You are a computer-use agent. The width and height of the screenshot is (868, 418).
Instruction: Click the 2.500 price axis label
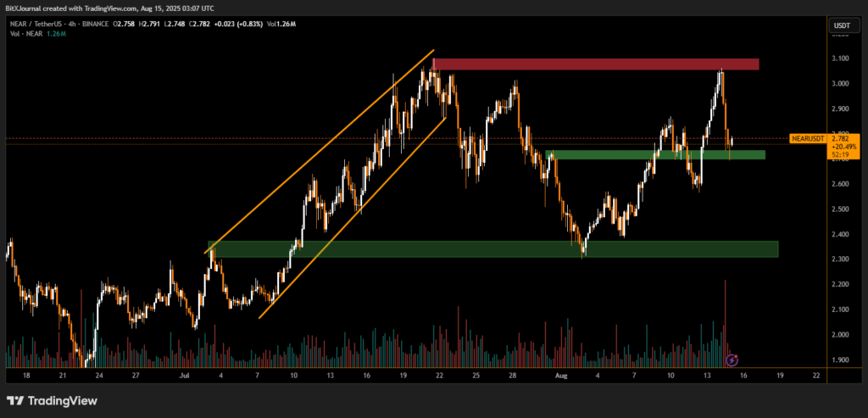tap(841, 209)
